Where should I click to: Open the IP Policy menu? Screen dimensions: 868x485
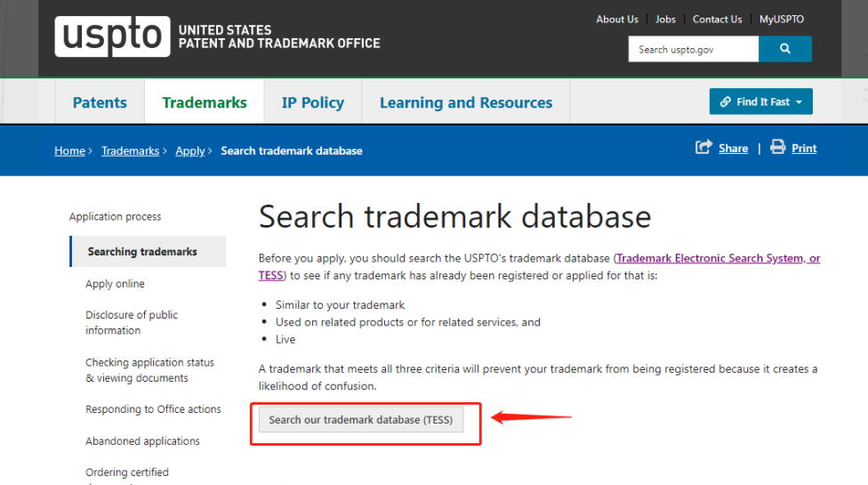click(x=313, y=102)
